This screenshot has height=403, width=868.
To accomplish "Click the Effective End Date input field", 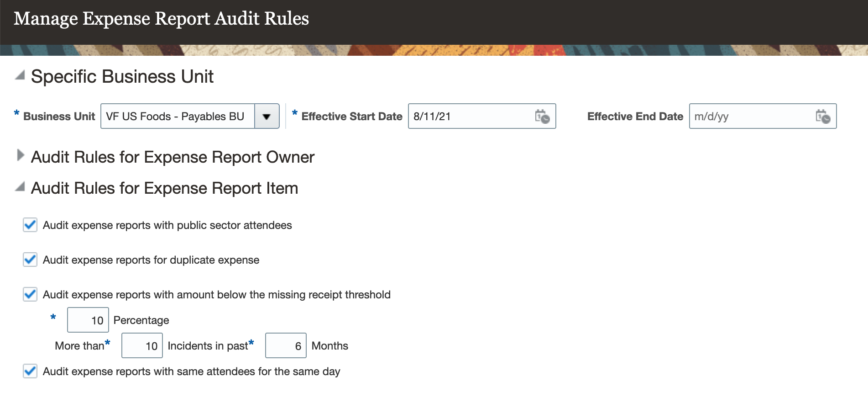I will 751,117.
